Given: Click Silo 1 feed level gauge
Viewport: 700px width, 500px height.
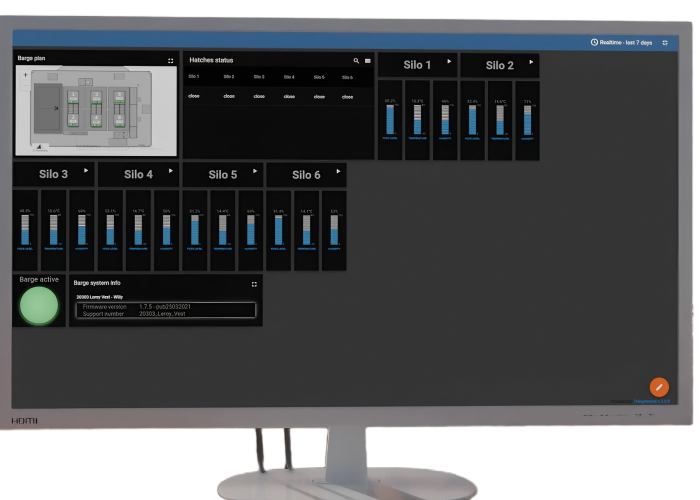Looking at the screenshot, I should tap(390, 120).
